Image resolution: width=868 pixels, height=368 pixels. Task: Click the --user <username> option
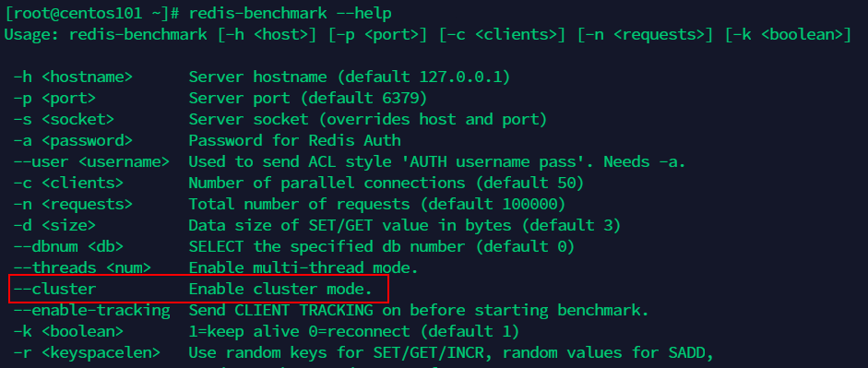coord(91,161)
